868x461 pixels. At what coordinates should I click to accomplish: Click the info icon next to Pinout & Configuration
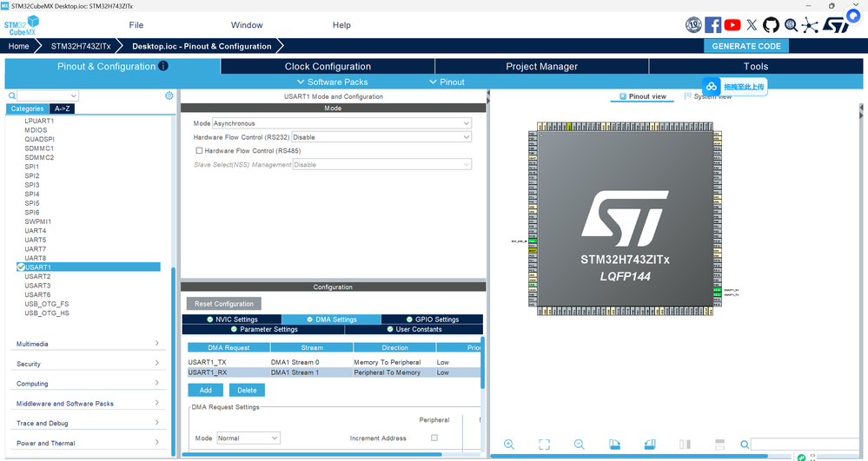tap(162, 66)
